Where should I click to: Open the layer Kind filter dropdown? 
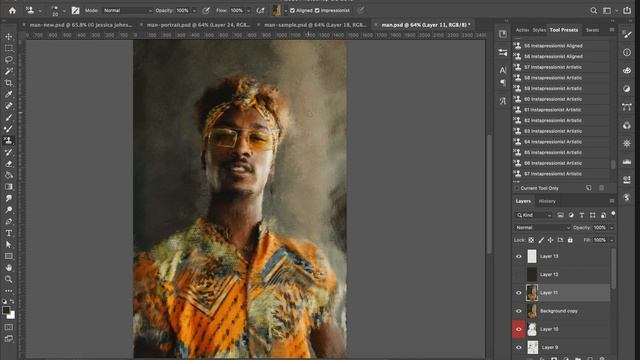[534, 215]
